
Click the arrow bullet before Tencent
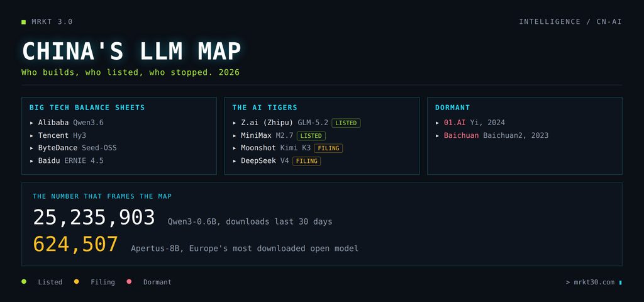click(x=31, y=135)
